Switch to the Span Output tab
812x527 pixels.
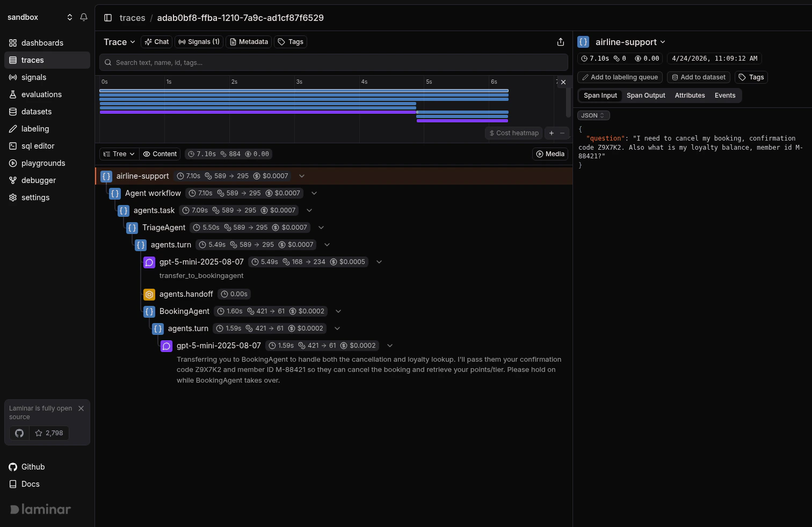click(646, 95)
